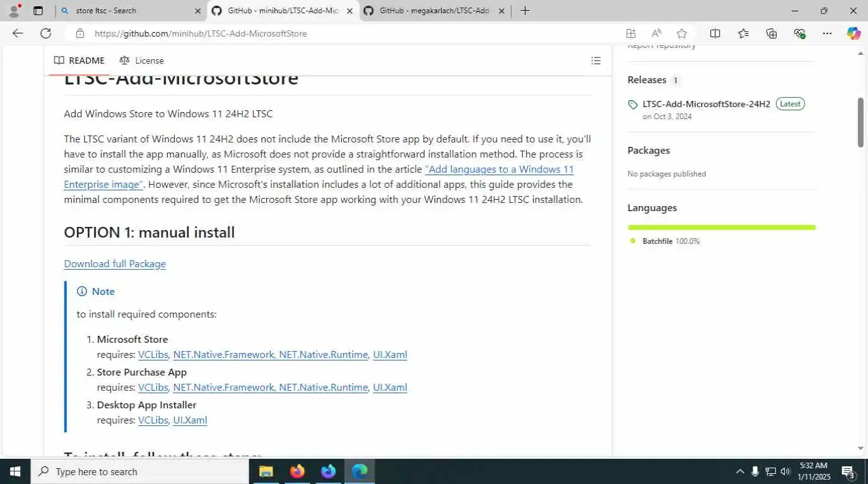Open Microsoft Edge taskbar icon
Viewport: 868px width, 484px height.
360,471
